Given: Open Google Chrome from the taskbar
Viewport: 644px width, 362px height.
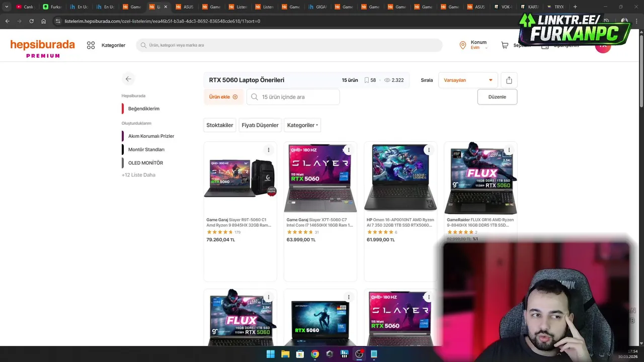Looking at the screenshot, I should [315, 354].
